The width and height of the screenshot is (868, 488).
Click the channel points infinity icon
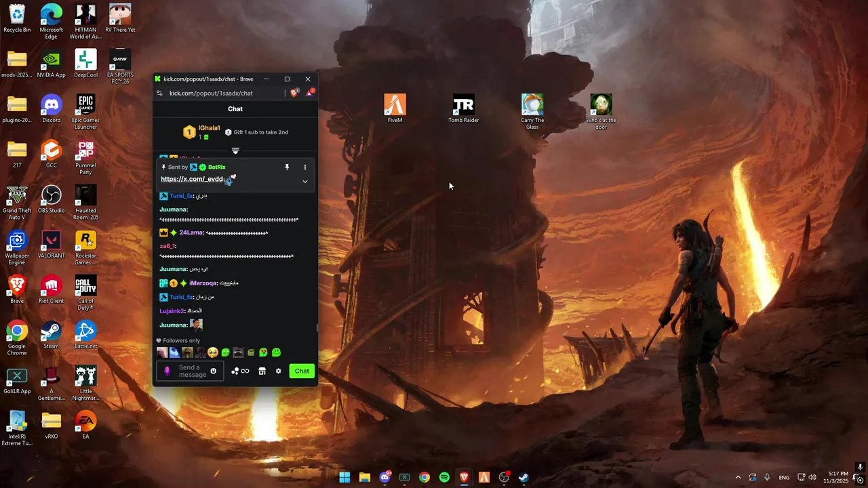pyautogui.click(x=245, y=371)
